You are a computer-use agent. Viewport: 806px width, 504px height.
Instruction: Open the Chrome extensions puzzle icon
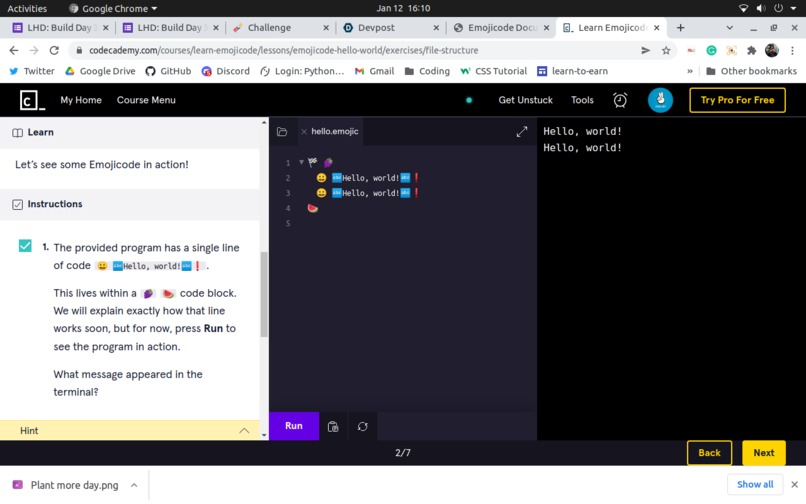(752, 50)
